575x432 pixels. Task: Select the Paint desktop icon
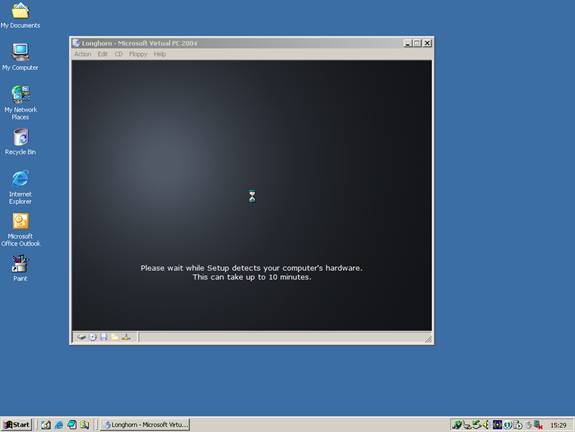click(20, 268)
